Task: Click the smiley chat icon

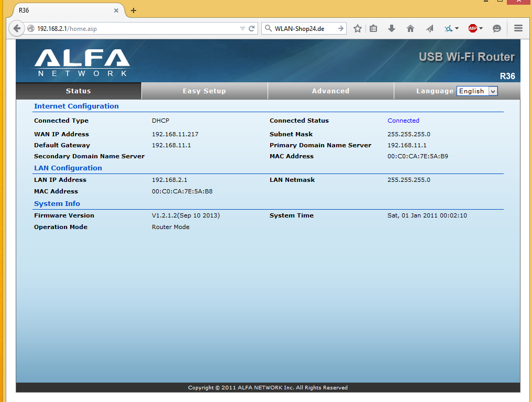Action: click(x=497, y=28)
